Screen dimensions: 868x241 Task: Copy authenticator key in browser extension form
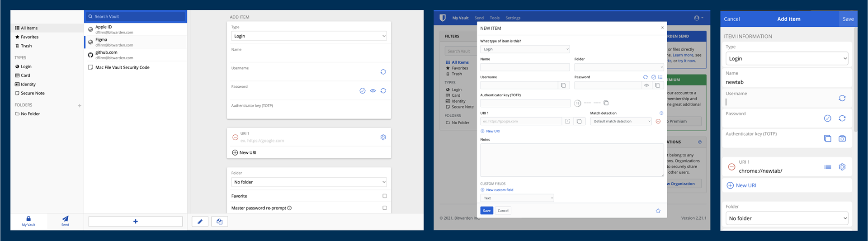coord(827,139)
